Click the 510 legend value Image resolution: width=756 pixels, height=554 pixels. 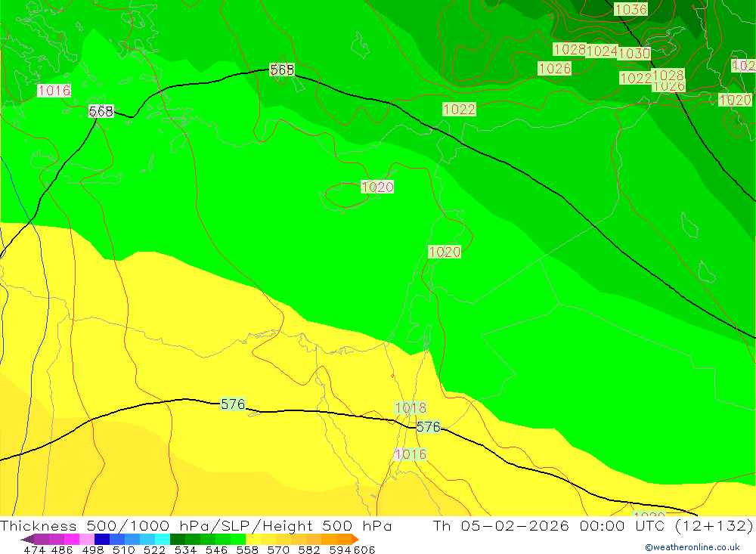pos(124,549)
